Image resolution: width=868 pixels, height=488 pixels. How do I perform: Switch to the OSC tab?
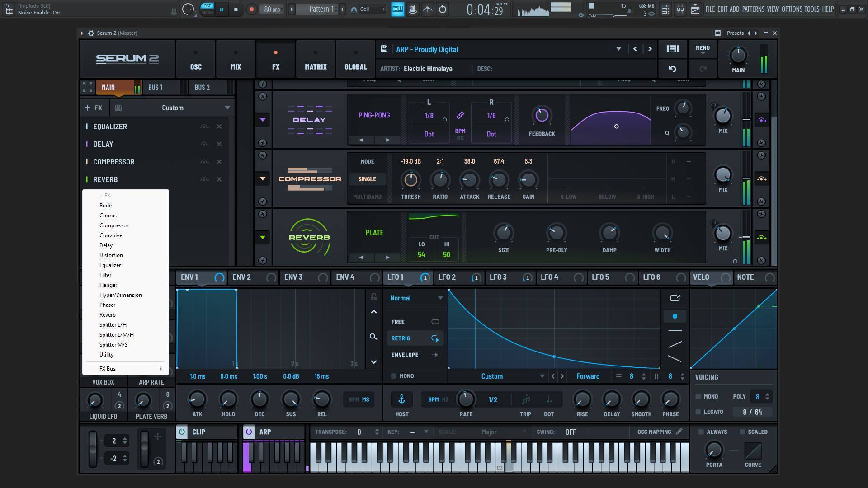[x=196, y=59]
